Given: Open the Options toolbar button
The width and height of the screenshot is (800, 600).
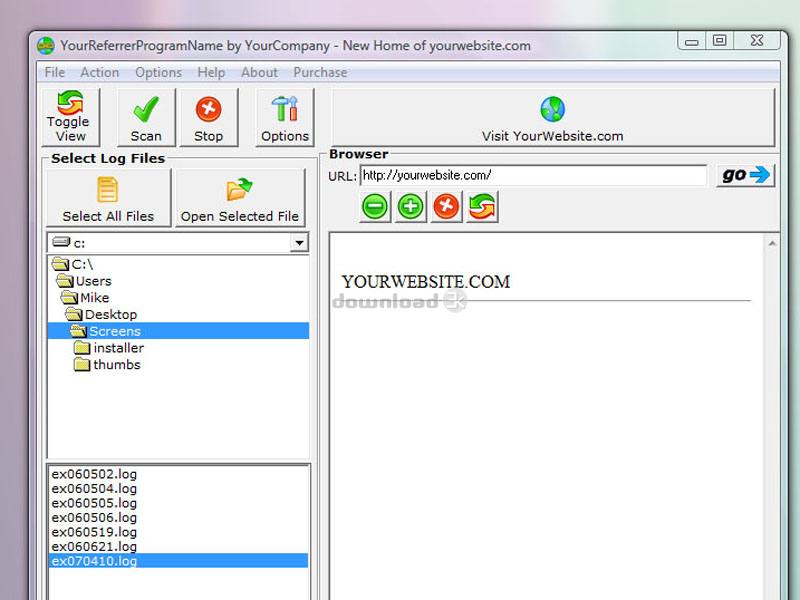Looking at the screenshot, I should tap(285, 117).
